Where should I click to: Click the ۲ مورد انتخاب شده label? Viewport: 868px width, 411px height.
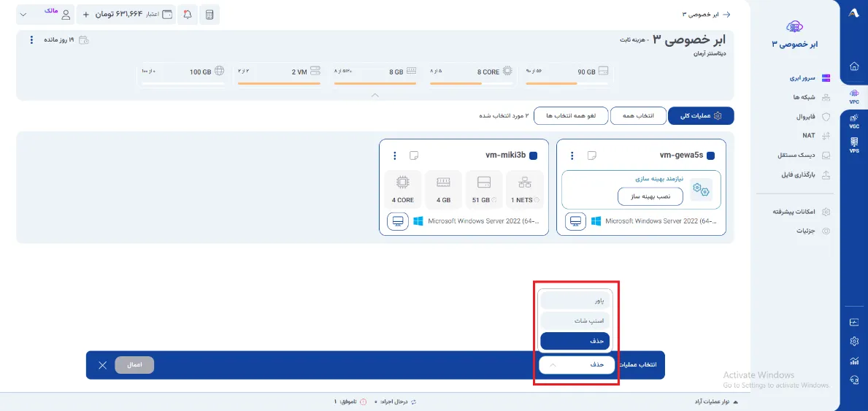[504, 116]
